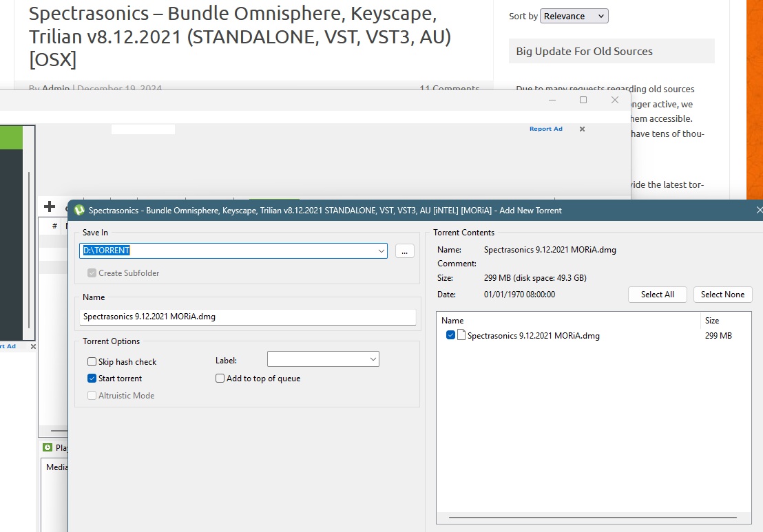Click the torrent Name input field

click(248, 317)
